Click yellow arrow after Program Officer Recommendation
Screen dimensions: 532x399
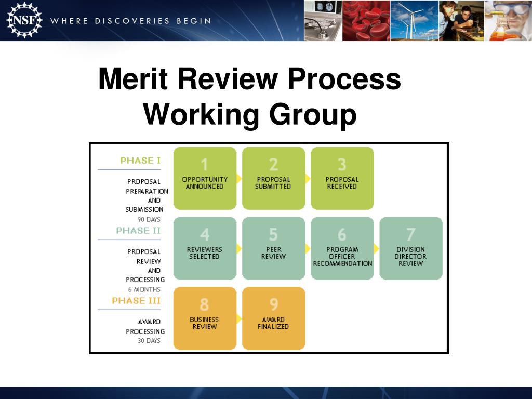point(376,249)
